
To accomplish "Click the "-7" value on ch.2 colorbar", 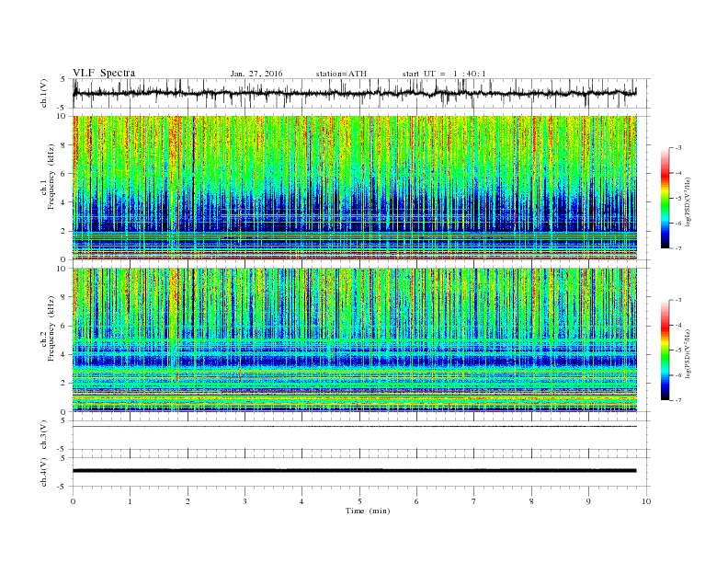I will 678,400.
